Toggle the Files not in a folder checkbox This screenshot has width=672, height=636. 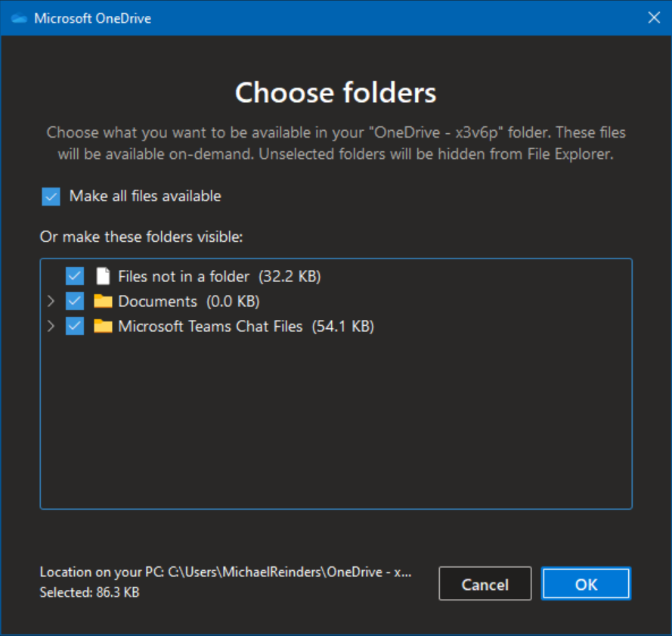pos(75,276)
